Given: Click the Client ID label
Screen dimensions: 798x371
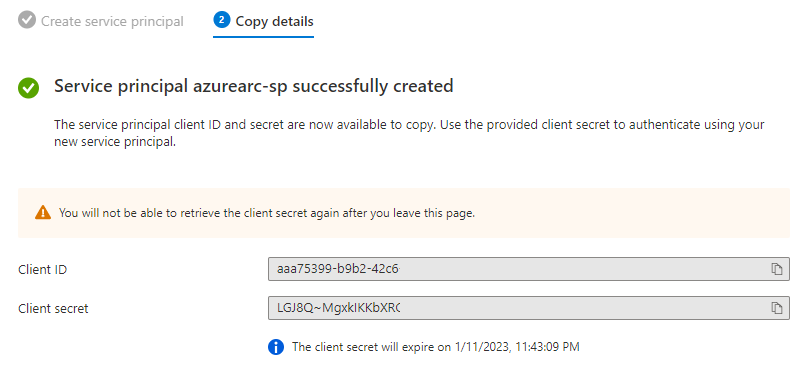Looking at the screenshot, I should [42, 270].
